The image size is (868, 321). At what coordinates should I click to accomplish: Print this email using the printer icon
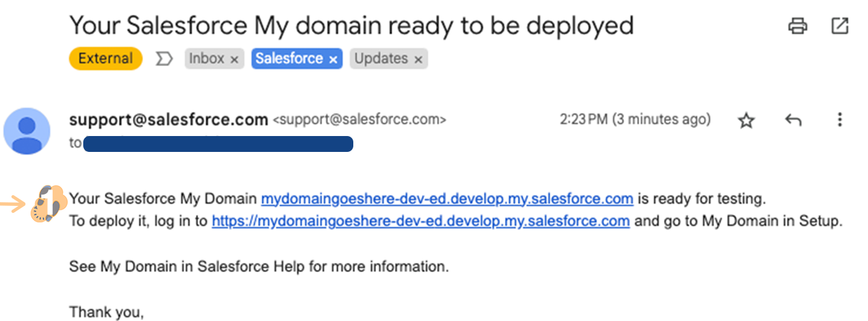[x=797, y=26]
